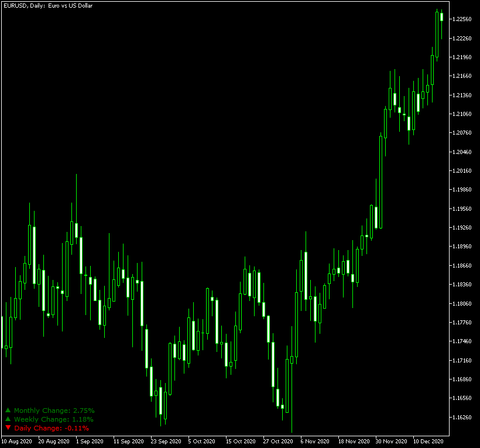The height and width of the screenshot is (448, 480).
Task: Click the red down arrow beside Daily Change
Action: [x=8, y=428]
